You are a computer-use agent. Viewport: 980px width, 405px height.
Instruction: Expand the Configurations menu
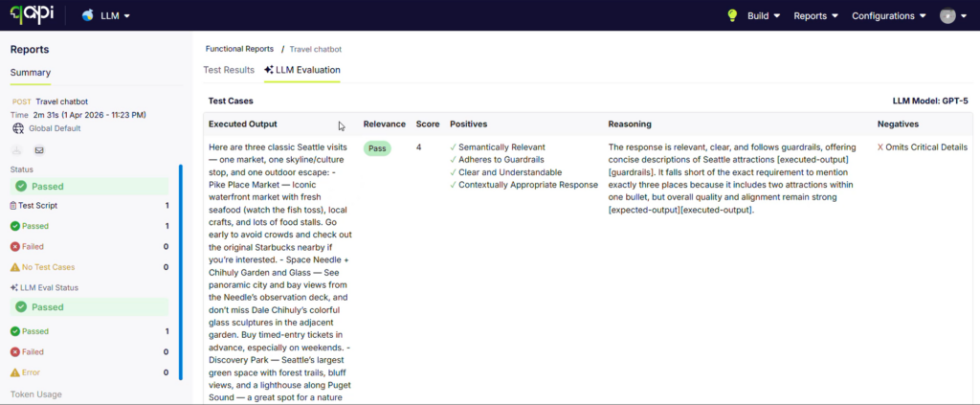[x=888, y=15]
